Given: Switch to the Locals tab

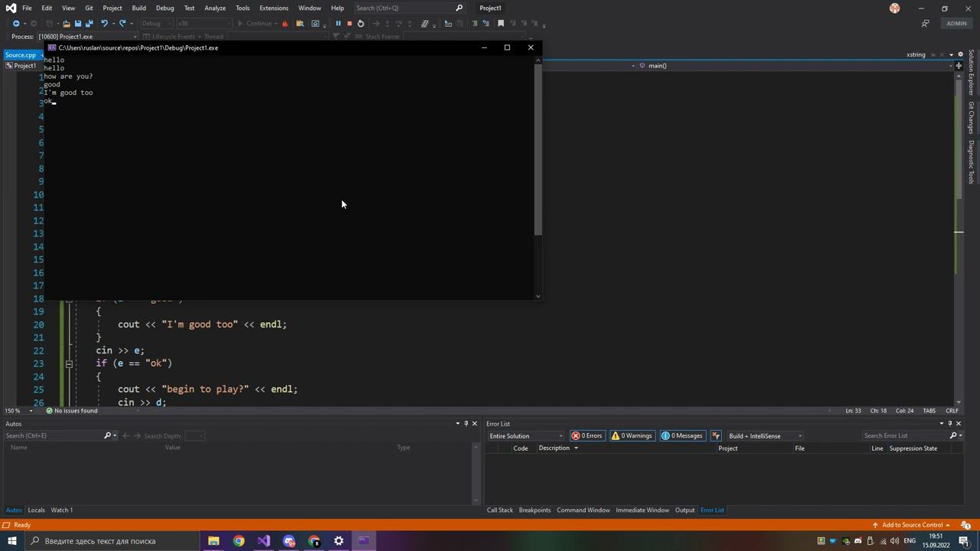Looking at the screenshot, I should click(36, 510).
